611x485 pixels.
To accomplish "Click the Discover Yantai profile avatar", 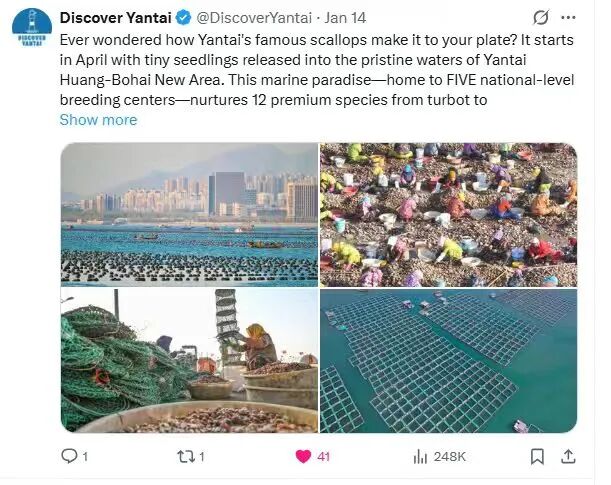I will click(x=32, y=27).
